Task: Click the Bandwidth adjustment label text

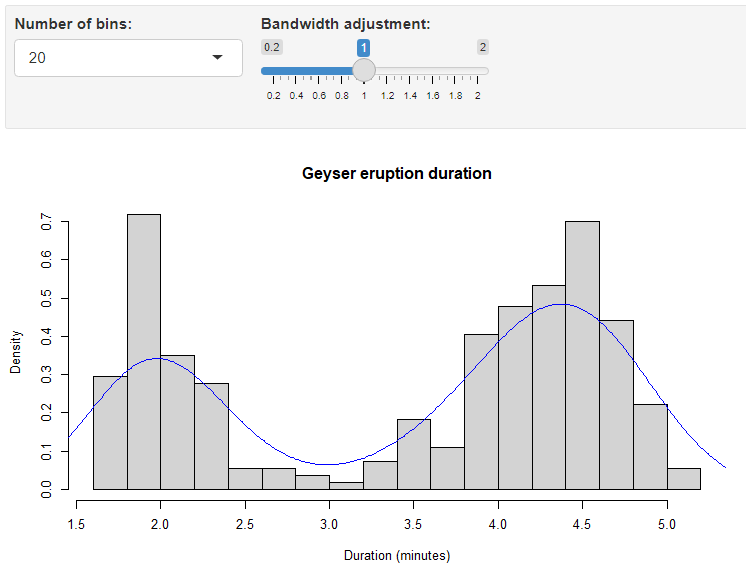Action: pos(345,23)
